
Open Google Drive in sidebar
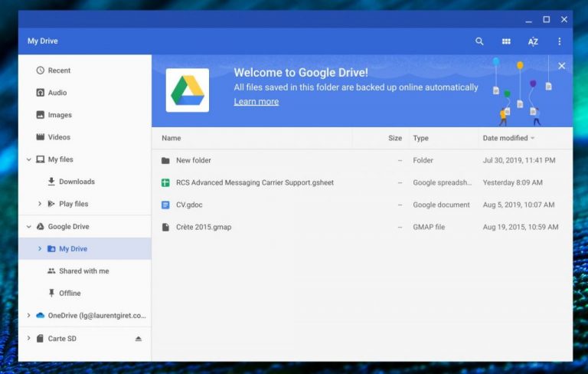tap(69, 226)
